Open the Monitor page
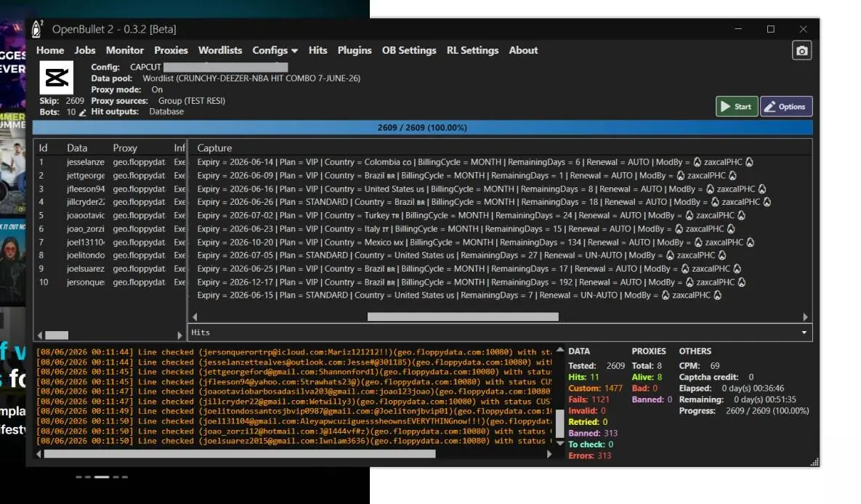Image resolution: width=861 pixels, height=504 pixels. (x=125, y=51)
